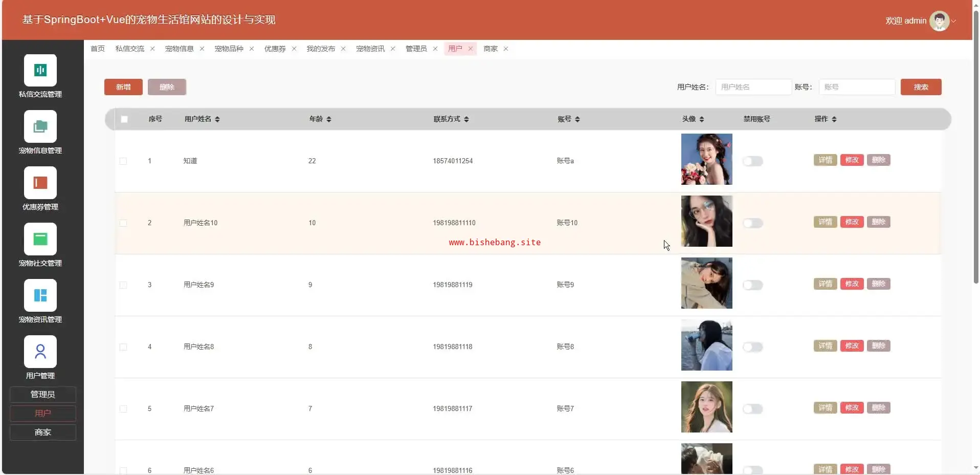Select phone number 18574011254
This screenshot has width=980, height=475.
[x=453, y=161]
